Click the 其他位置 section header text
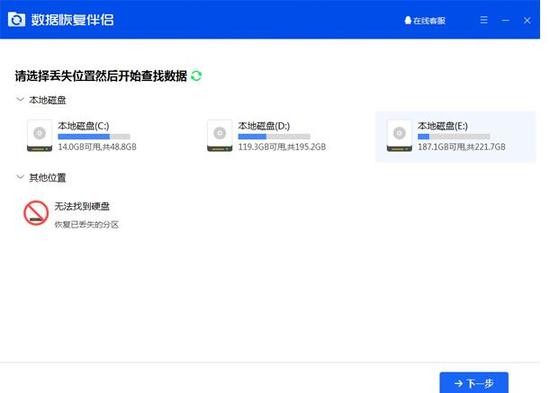Image resolution: width=550 pixels, height=393 pixels. pos(47,178)
